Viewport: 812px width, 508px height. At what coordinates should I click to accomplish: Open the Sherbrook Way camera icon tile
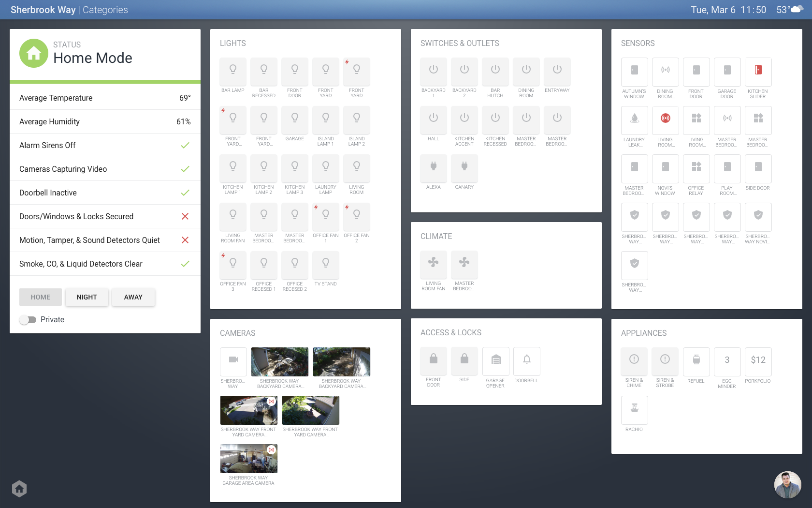233,362
